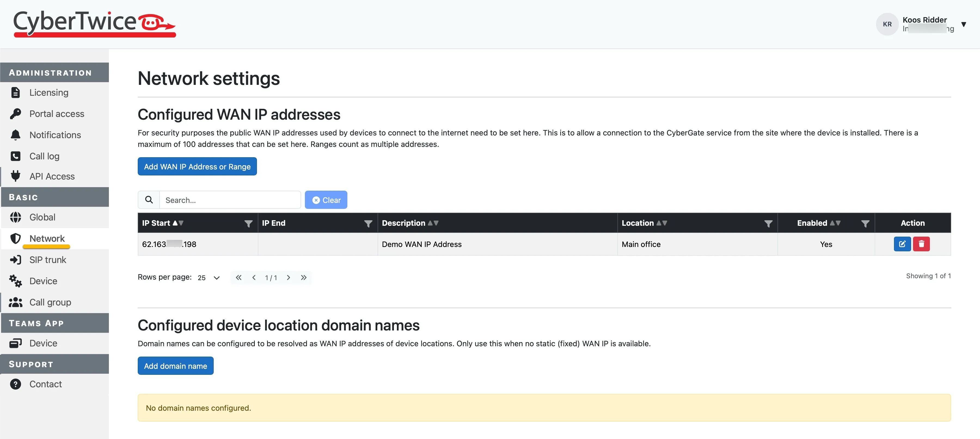This screenshot has height=439, width=980.
Task: Sort table by IP Start
Action: pos(178,223)
